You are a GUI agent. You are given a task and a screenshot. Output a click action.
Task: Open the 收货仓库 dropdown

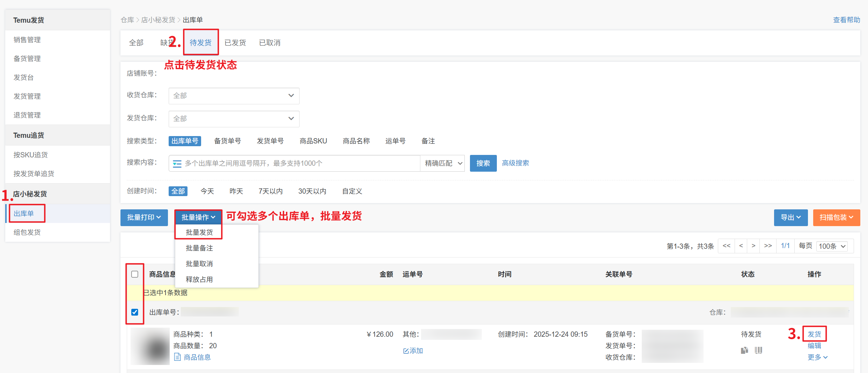234,96
